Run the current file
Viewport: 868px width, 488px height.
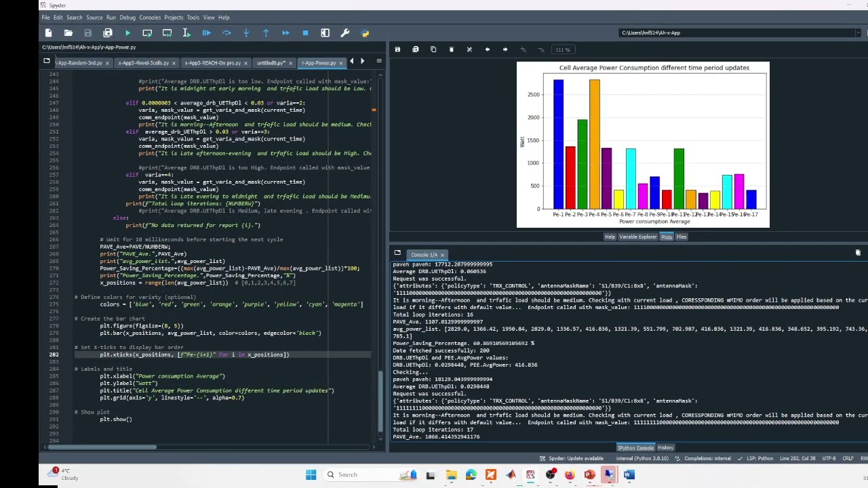coord(127,33)
